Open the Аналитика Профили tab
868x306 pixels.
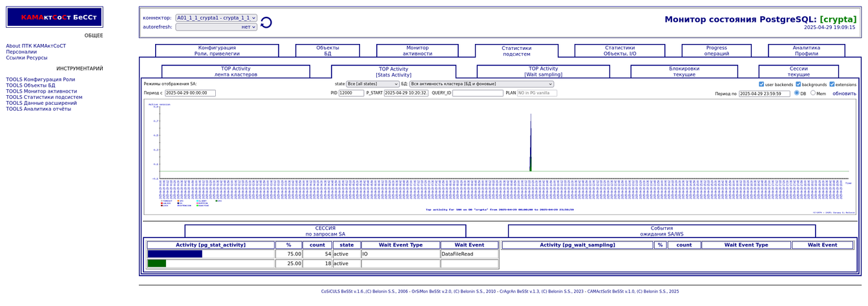(x=806, y=50)
